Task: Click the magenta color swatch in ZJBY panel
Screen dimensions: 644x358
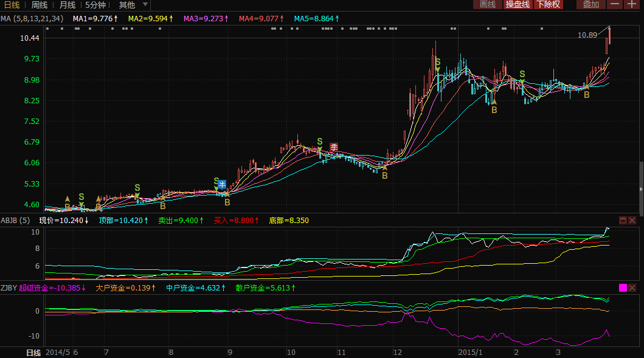Action: pos(623,287)
